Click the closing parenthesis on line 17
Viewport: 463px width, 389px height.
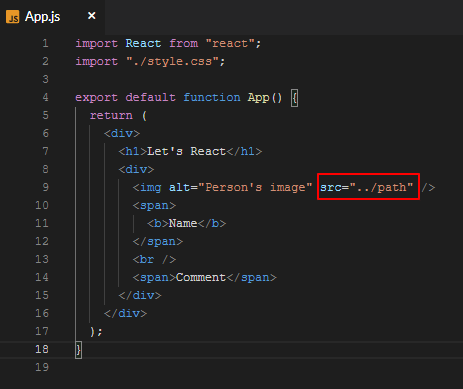[x=93, y=331]
